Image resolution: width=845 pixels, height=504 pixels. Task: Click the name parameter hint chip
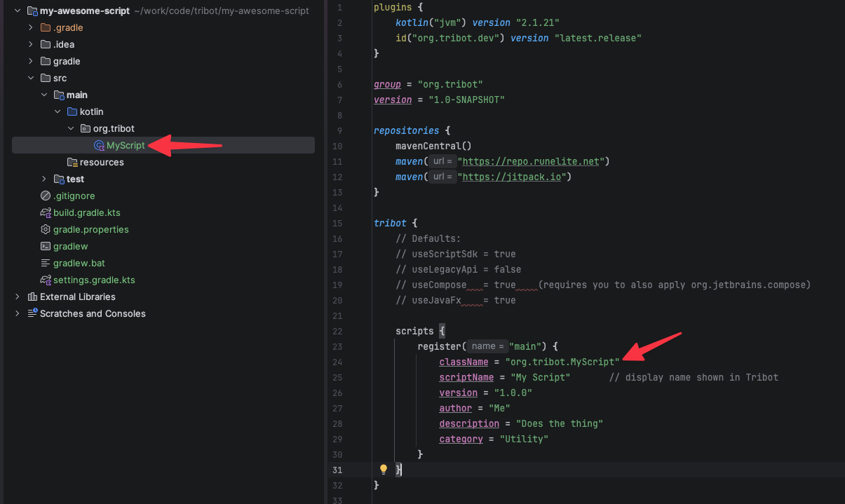tap(487, 346)
